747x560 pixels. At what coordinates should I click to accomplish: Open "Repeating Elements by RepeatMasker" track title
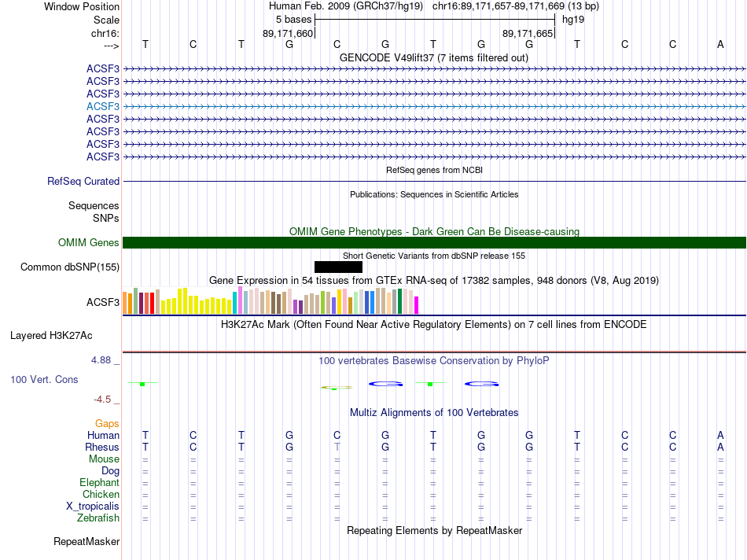434,530
